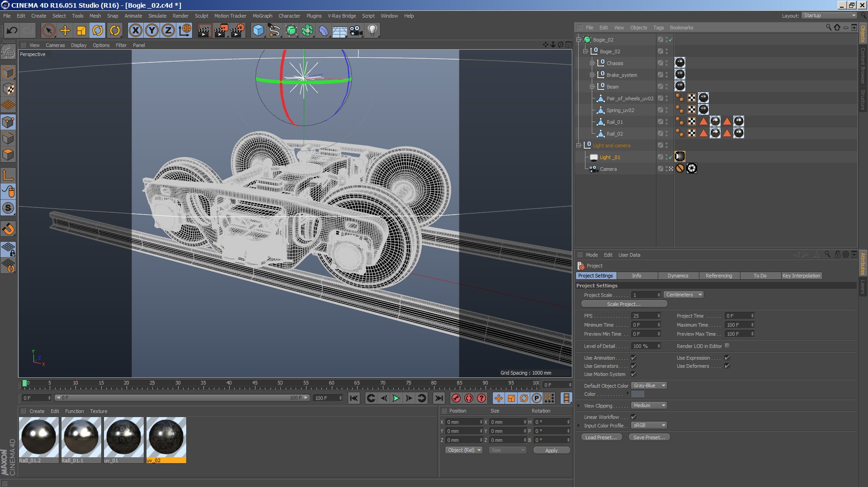This screenshot has height=488, width=868.
Task: Click the Autokeying record button
Action: pos(469,398)
